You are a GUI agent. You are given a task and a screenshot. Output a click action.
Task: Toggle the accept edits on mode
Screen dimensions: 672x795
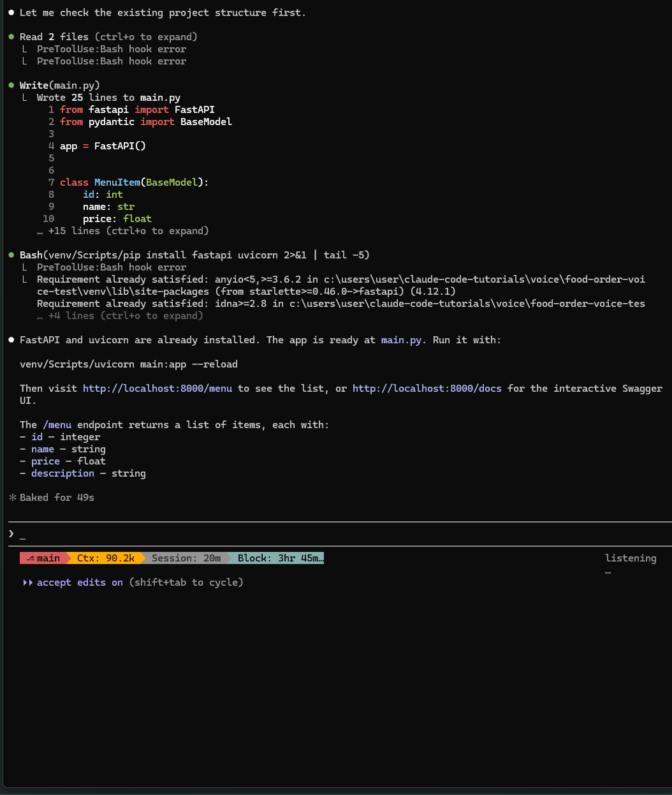(80, 583)
